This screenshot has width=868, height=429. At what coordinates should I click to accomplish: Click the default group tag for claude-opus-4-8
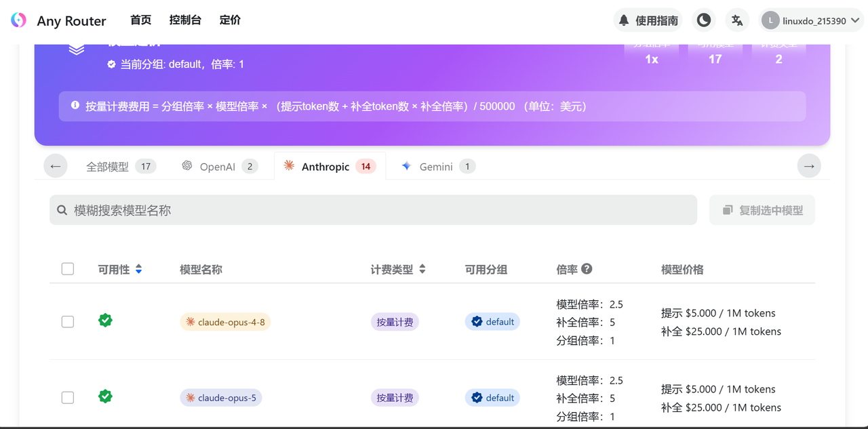492,322
